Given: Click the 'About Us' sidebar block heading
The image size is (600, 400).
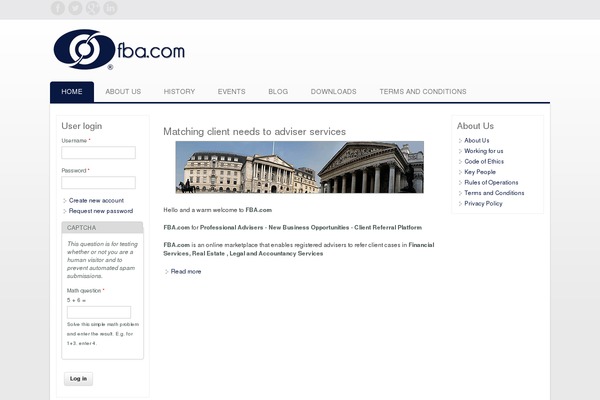Looking at the screenshot, I should pos(475,126).
